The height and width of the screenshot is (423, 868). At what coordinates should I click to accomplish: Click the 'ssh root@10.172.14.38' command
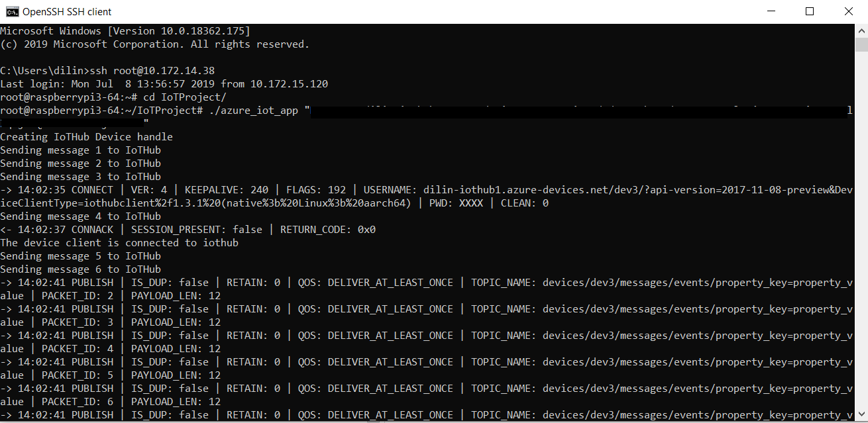pos(152,71)
